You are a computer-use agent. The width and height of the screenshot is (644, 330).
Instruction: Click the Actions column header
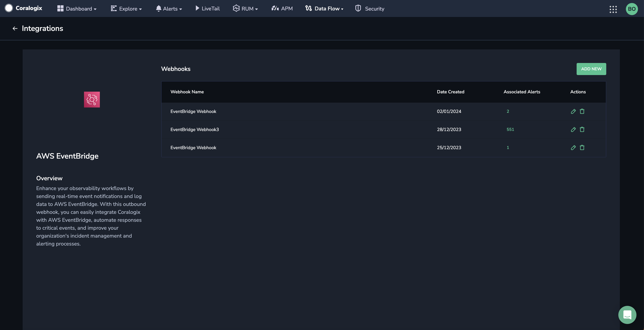(x=578, y=92)
